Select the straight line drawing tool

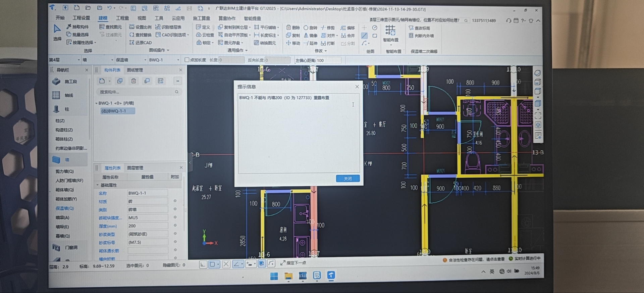(364, 36)
